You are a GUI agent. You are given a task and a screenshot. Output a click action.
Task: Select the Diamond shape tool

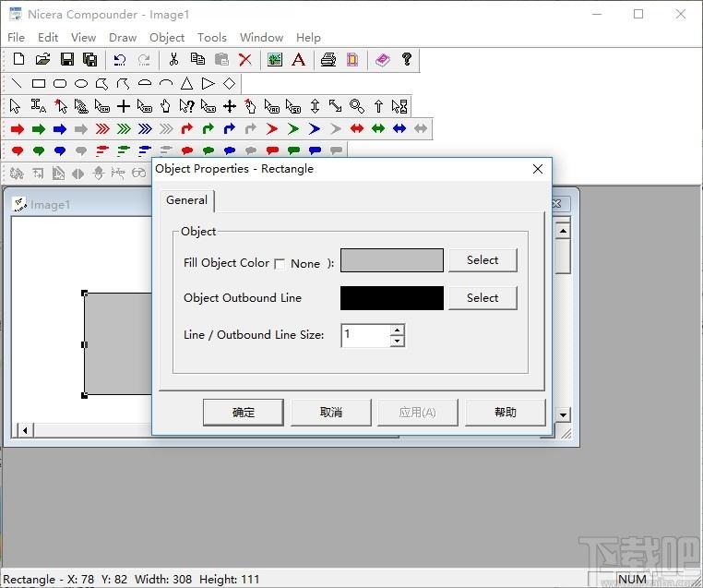pyautogui.click(x=229, y=83)
